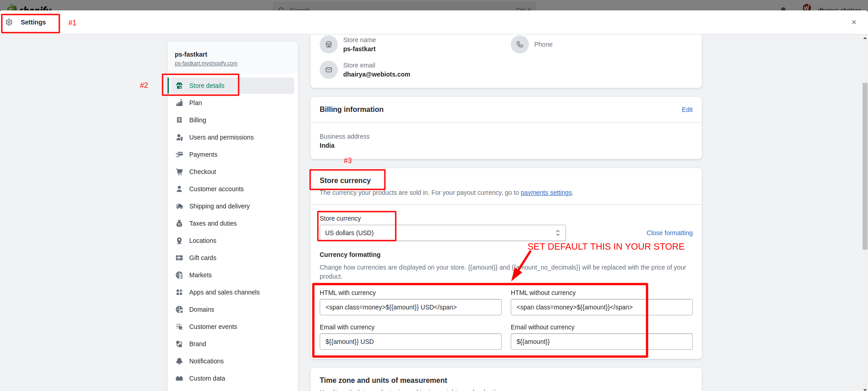This screenshot has height=391, width=868.
Task: Click the Markets globe icon
Action: click(179, 275)
